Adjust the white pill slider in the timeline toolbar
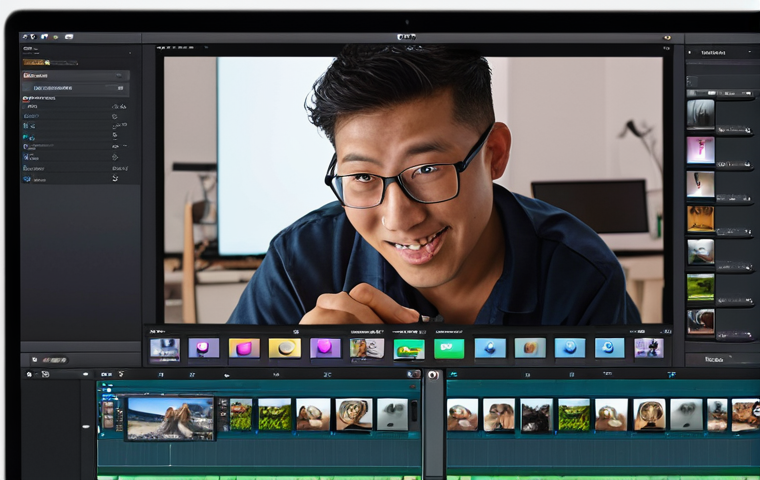Image resolution: width=760 pixels, height=480 pixels. (x=86, y=374)
